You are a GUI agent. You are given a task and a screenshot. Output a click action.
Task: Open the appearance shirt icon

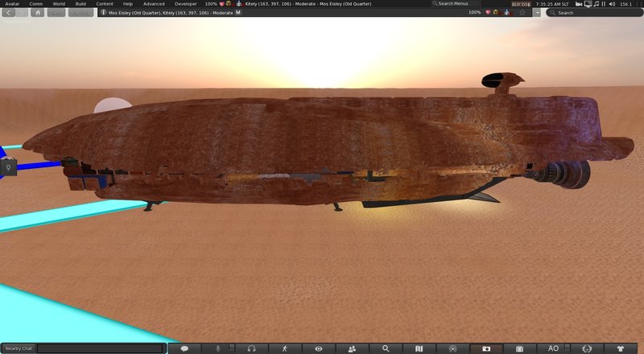click(x=620, y=348)
